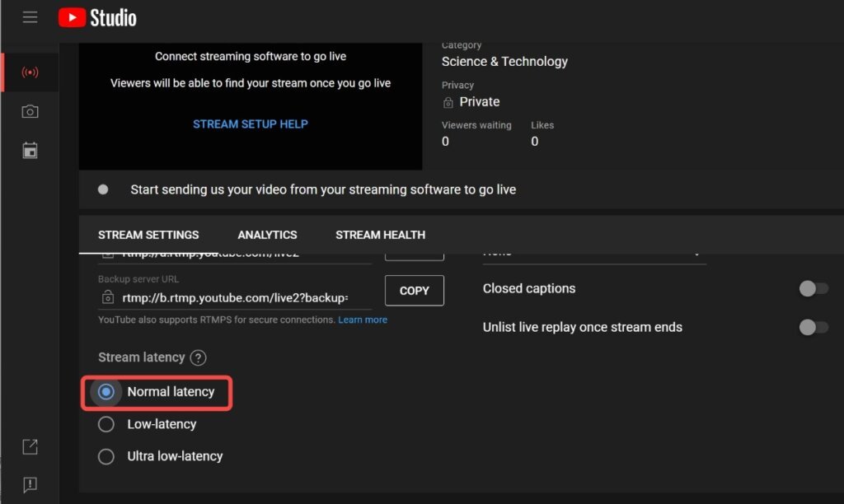The image size is (844, 504).
Task: Click the Backup server URL field
Action: coord(234,297)
